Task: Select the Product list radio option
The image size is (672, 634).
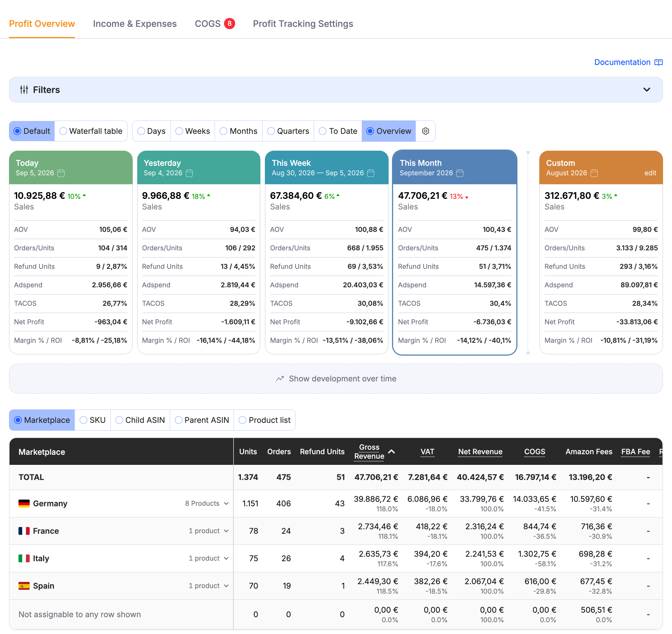Action: pos(265,420)
